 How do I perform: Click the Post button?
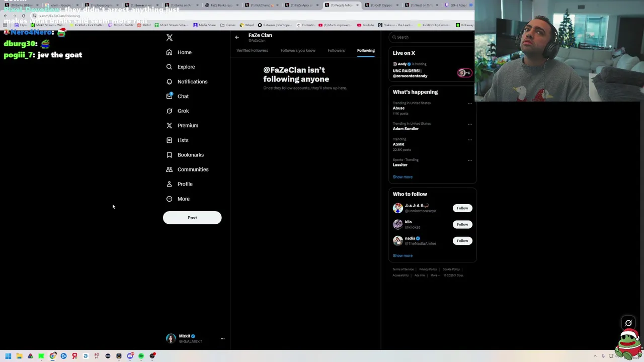coord(192,218)
